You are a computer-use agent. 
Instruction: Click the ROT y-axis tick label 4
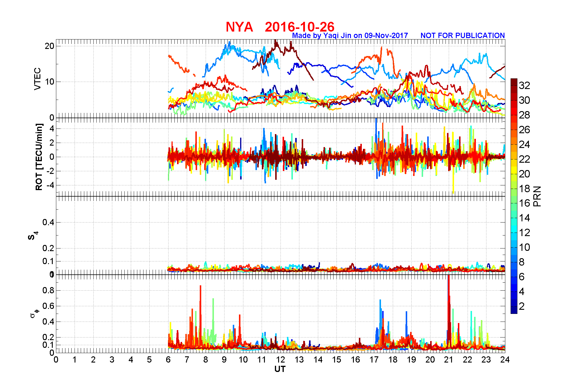pos(52,129)
